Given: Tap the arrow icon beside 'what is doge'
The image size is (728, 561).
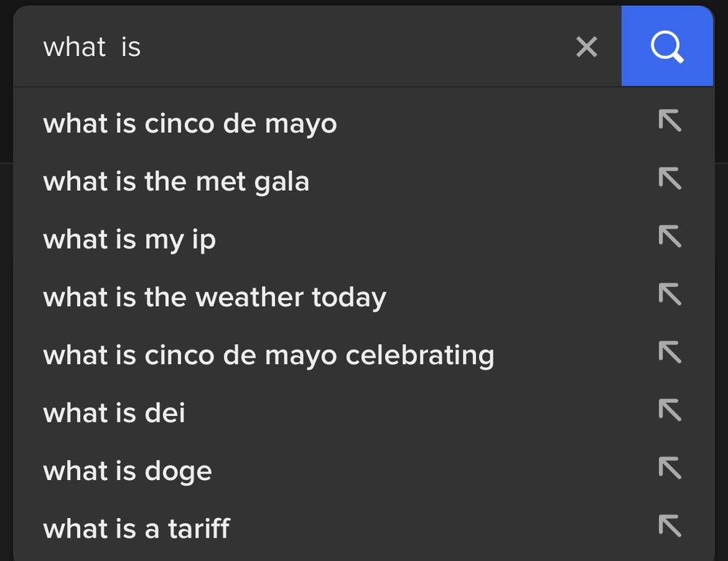Looking at the screenshot, I should pyautogui.click(x=670, y=468).
